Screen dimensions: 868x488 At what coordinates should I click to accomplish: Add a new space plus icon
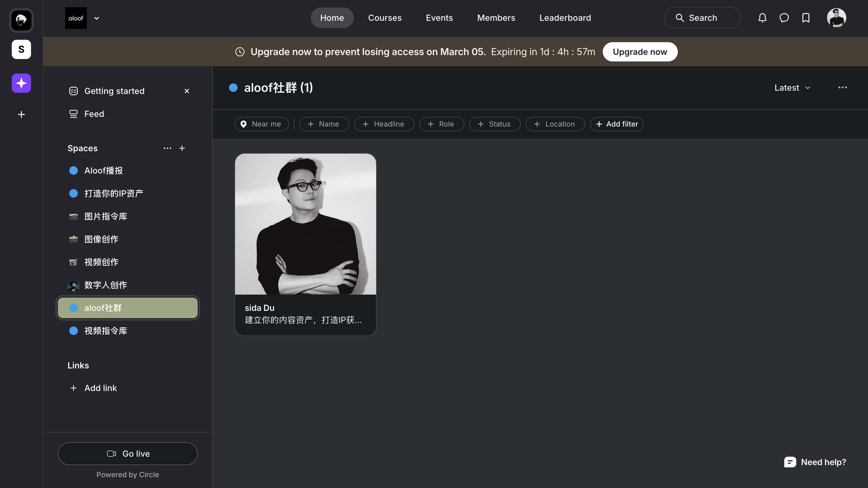click(x=182, y=148)
